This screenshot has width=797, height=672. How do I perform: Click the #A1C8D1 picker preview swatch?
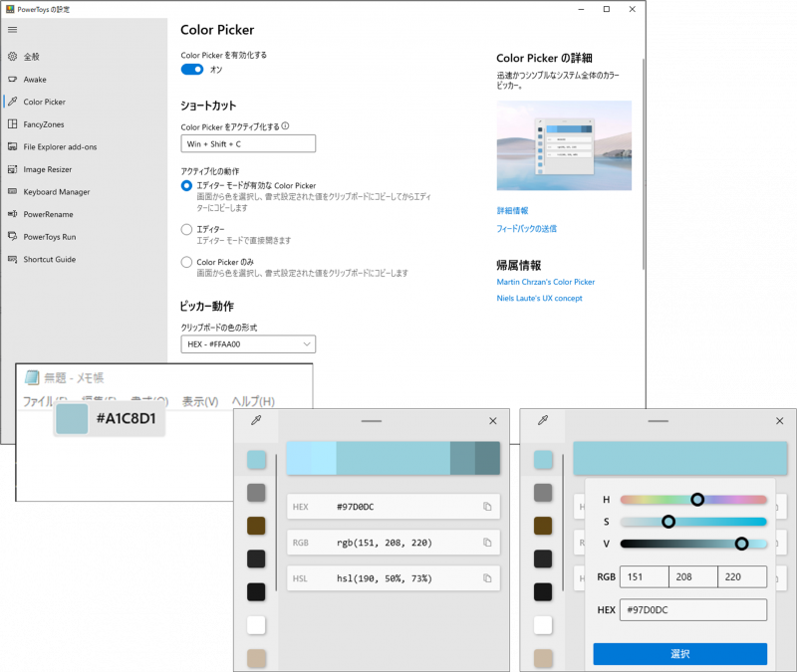pyautogui.click(x=72, y=419)
